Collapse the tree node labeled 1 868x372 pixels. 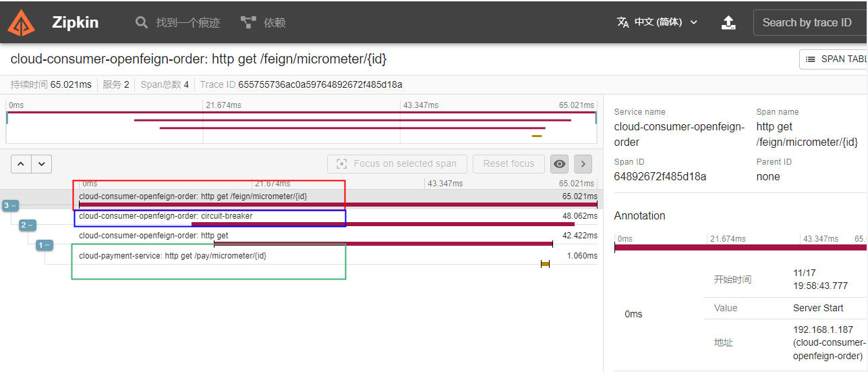pyautogui.click(x=44, y=245)
